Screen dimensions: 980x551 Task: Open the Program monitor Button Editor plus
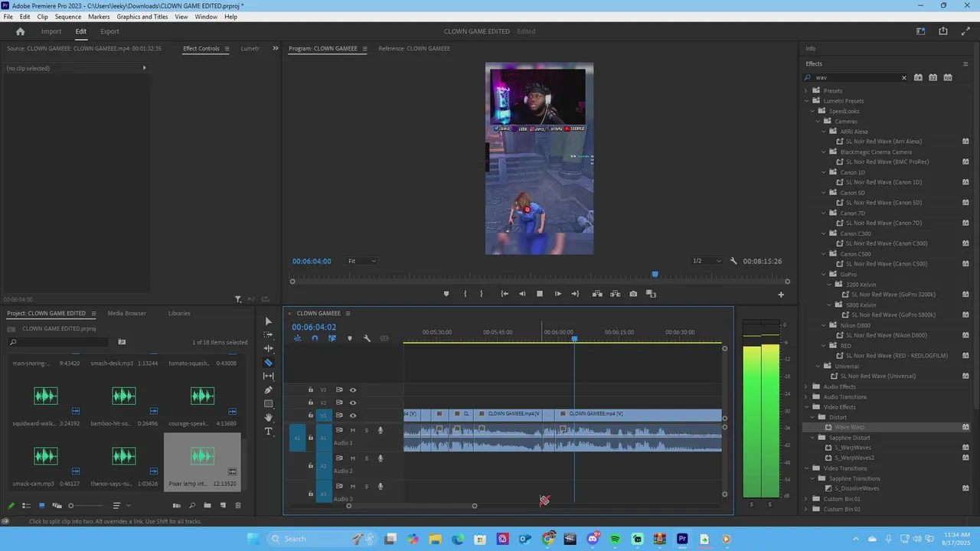click(781, 295)
